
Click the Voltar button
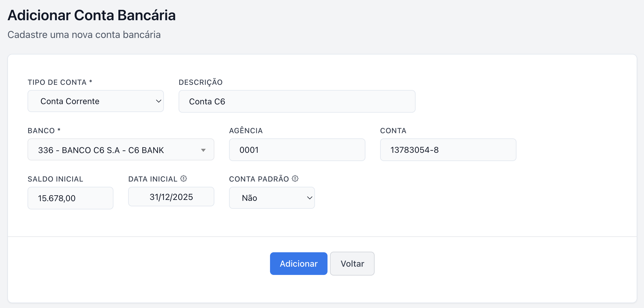click(x=352, y=264)
